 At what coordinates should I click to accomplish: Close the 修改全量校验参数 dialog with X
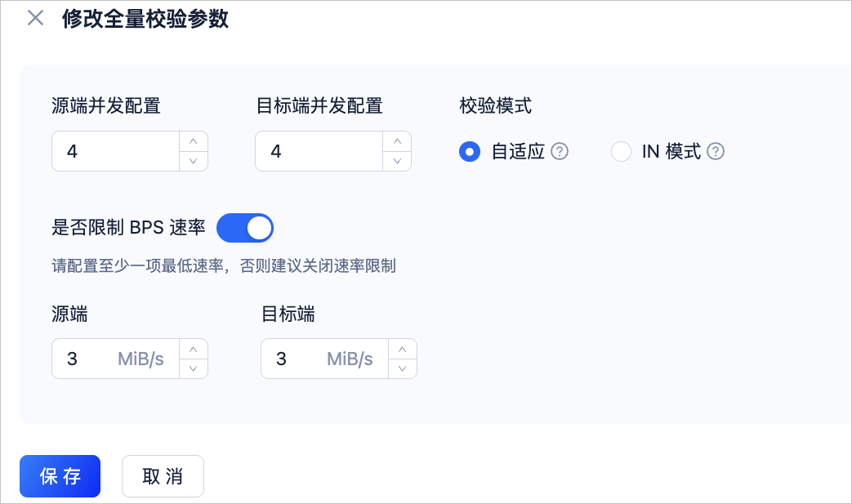35,18
